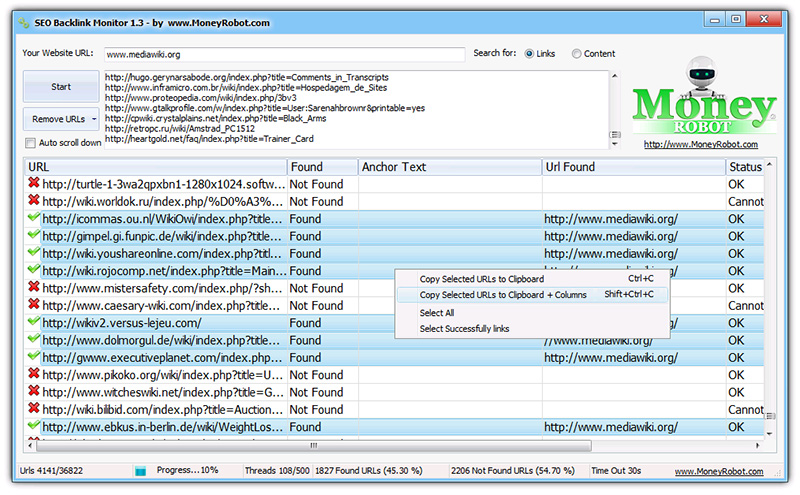The width and height of the screenshot is (800, 495).
Task: Click the red X icon beside wiki.worldok.ru
Action: [34, 200]
